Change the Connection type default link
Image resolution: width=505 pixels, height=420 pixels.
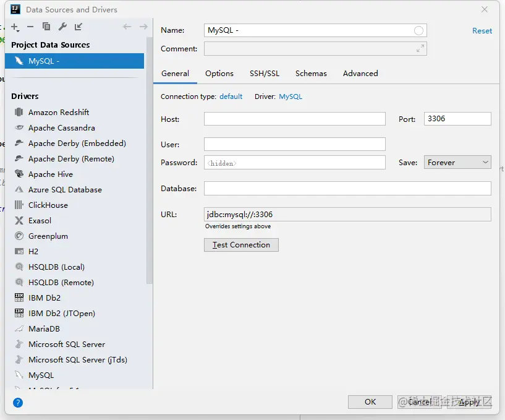tap(231, 96)
